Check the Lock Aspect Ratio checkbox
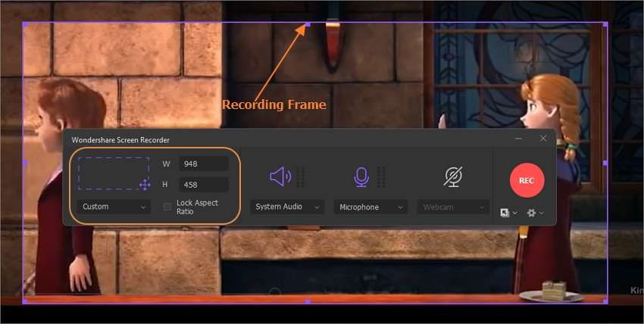Viewport: 644px width, 324px height. tap(167, 207)
